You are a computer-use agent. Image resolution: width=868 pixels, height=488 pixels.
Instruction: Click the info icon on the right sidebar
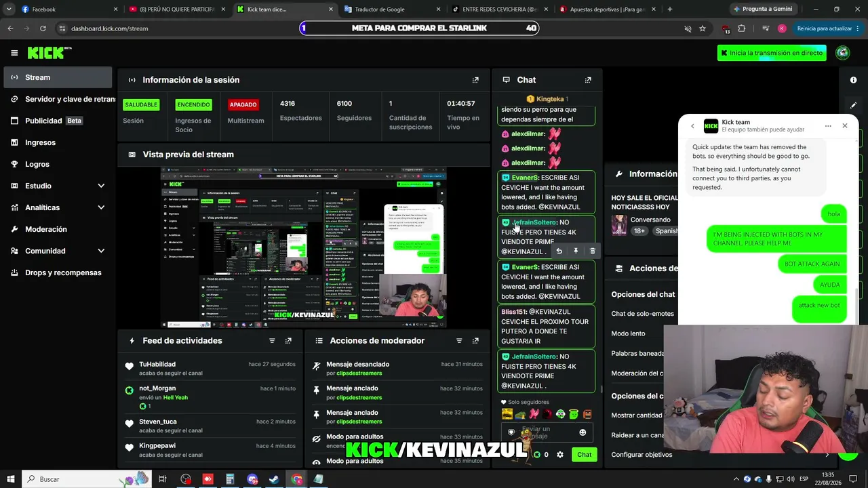pyautogui.click(x=853, y=80)
